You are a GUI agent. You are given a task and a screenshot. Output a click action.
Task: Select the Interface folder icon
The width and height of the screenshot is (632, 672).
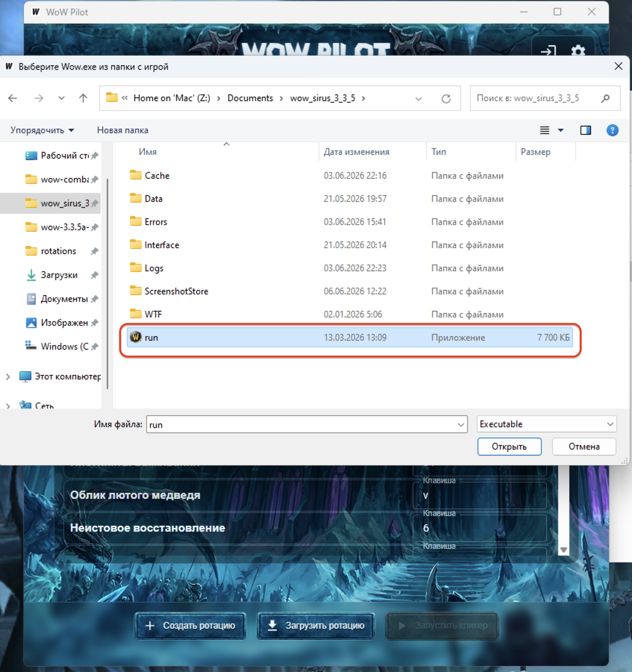[135, 245]
